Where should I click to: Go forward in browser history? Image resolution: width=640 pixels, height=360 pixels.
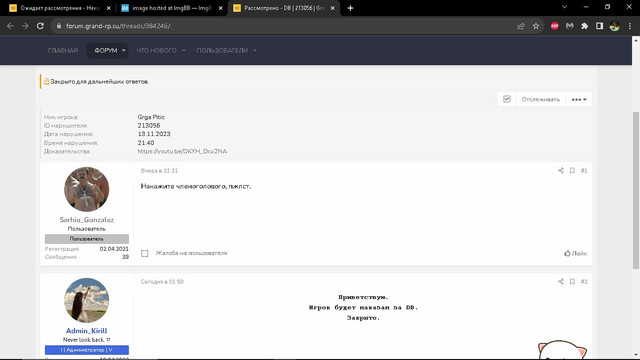click(25, 26)
